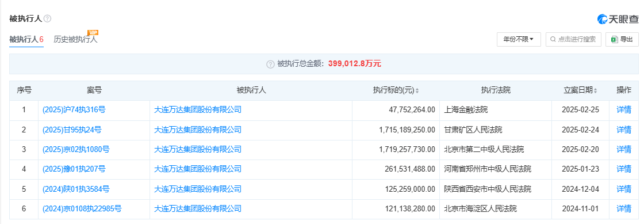Click the help icon before 被执行总金额
Screen dimensions: 644x224
(270, 64)
